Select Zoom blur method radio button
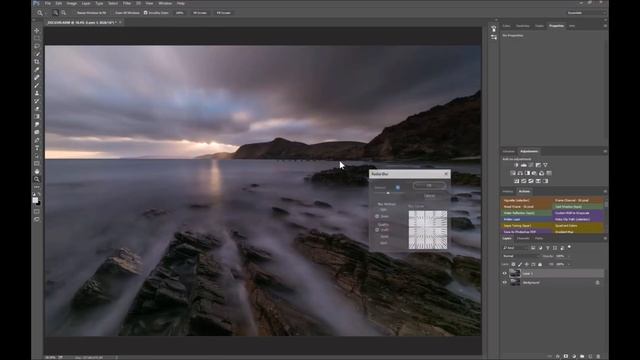This screenshot has height=360, width=640. pyautogui.click(x=377, y=216)
